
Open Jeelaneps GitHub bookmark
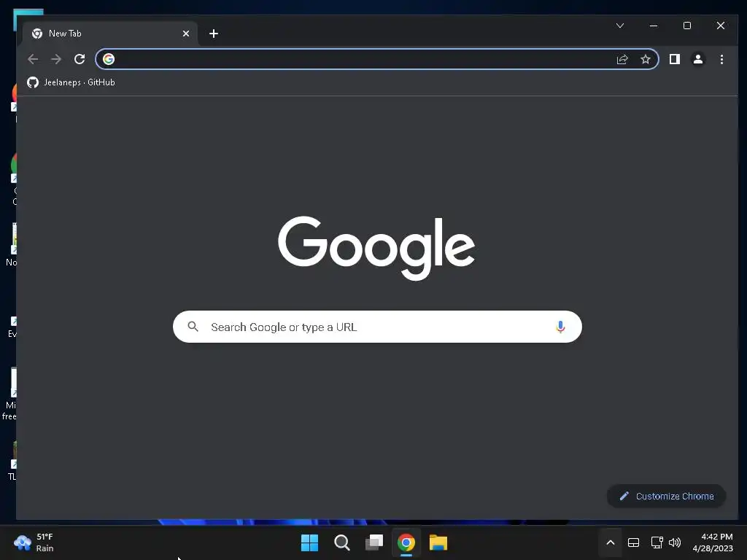tap(71, 82)
